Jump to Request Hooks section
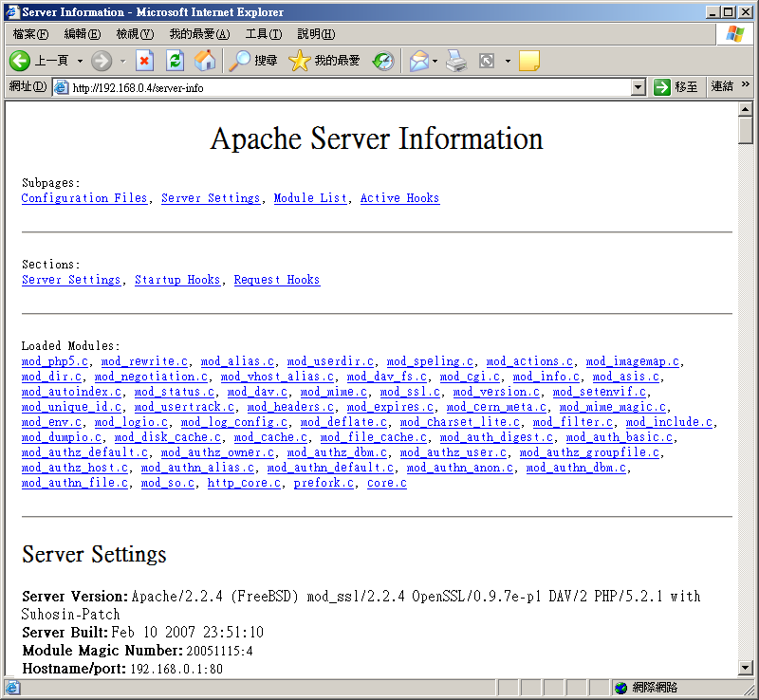Image resolution: width=759 pixels, height=700 pixels. coord(277,280)
